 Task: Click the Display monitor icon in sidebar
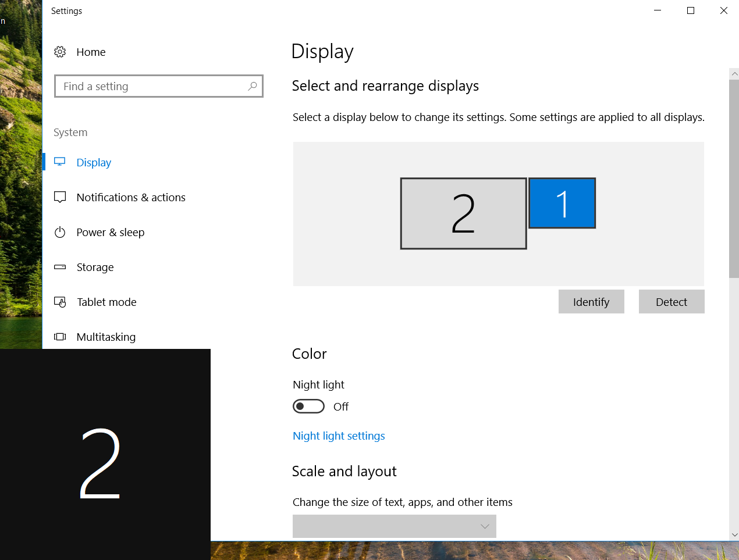pos(60,162)
